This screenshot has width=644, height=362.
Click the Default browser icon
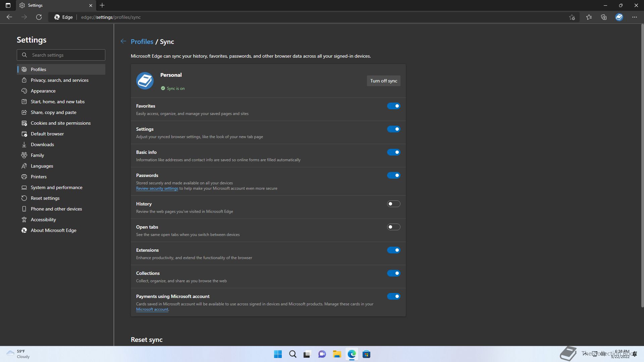pyautogui.click(x=24, y=134)
